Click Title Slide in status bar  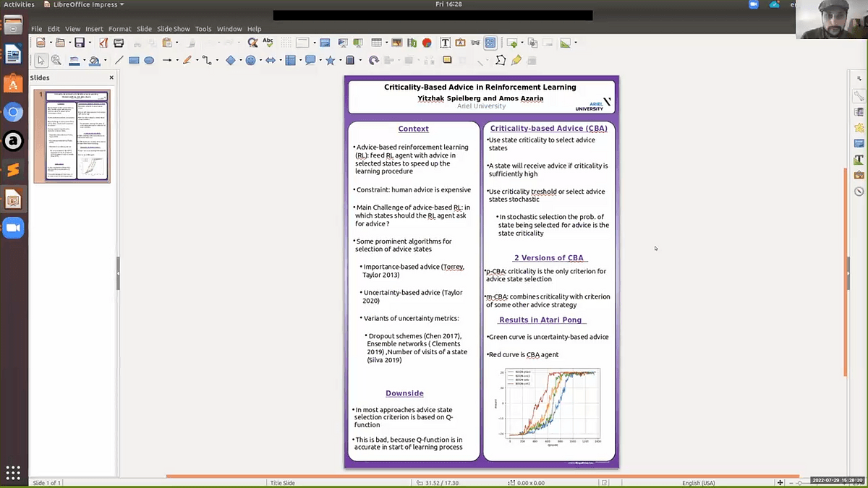click(282, 483)
